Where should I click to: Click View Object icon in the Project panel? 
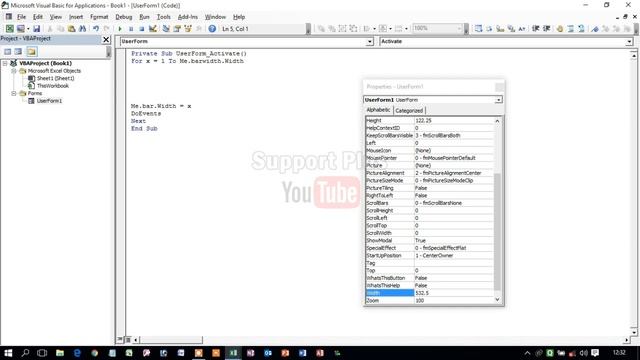(x=18, y=51)
